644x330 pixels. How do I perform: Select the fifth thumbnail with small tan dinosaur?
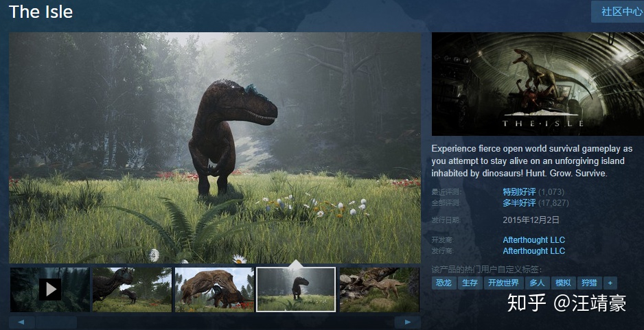[380, 290]
